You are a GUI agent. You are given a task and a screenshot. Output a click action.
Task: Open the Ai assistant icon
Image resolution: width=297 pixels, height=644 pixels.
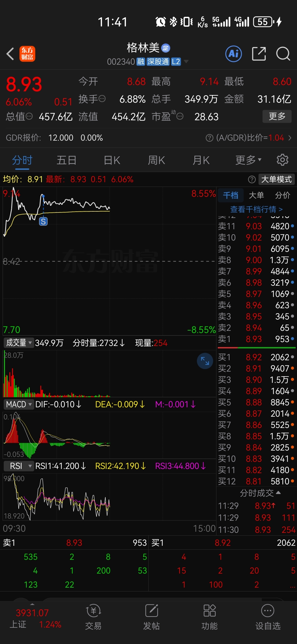tap(233, 54)
